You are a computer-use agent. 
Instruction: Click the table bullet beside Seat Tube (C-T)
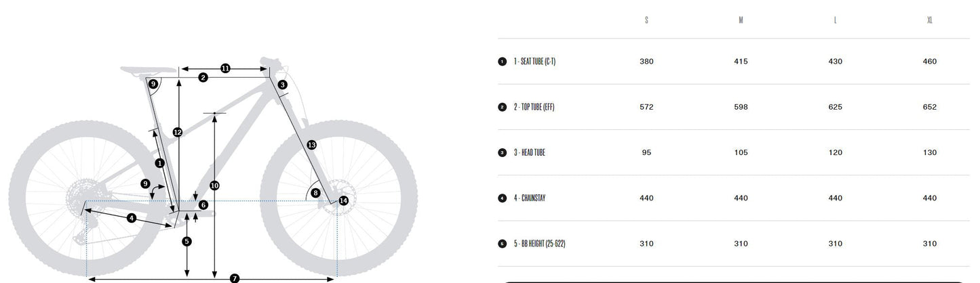pyautogui.click(x=502, y=62)
